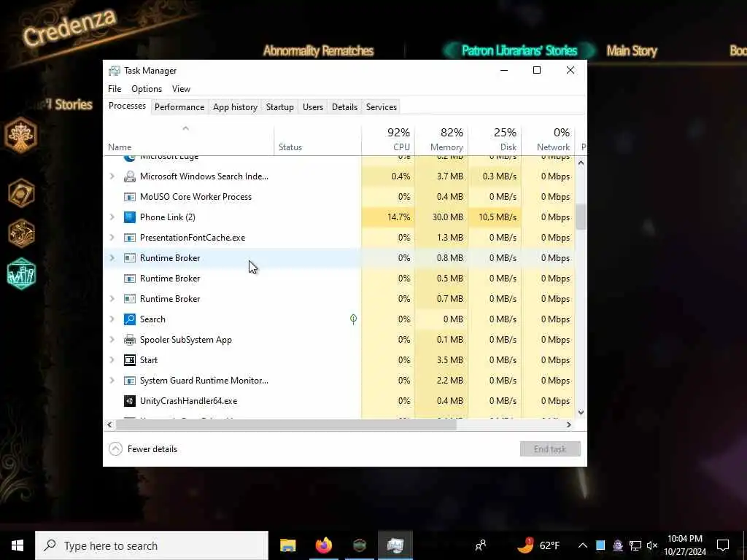Open the File menu
The image size is (747, 560).
point(115,88)
